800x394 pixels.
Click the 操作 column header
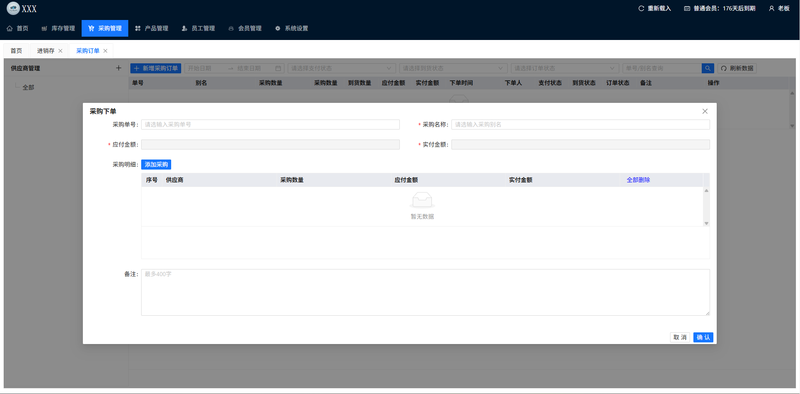[713, 83]
